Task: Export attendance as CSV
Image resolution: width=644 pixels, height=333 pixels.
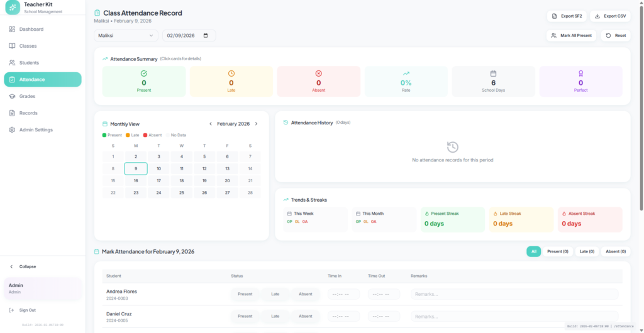Action: (610, 16)
